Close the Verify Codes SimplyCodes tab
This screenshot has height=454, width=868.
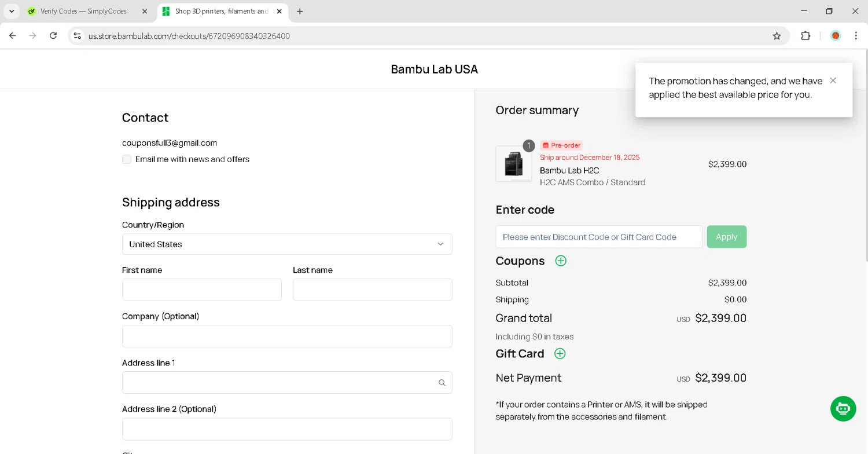pos(145,12)
